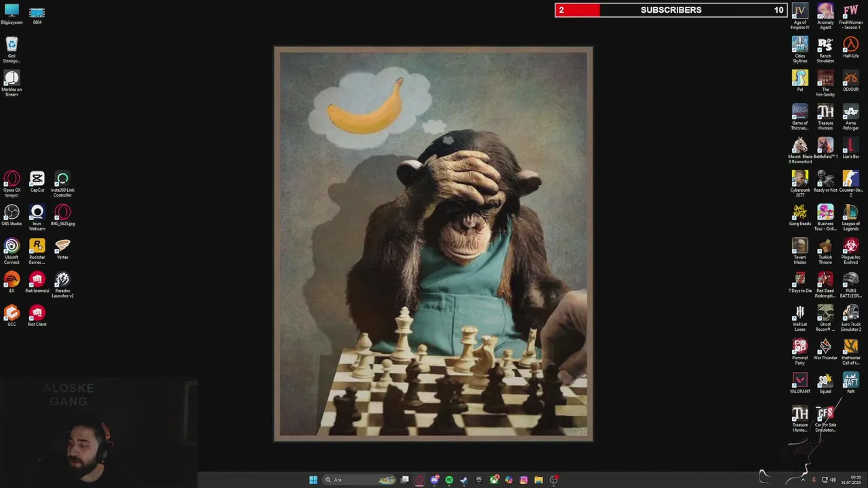Viewport: 868px width, 488px height.
Task: Select Cyberpunk 2077 desktop icon
Action: coord(800,184)
